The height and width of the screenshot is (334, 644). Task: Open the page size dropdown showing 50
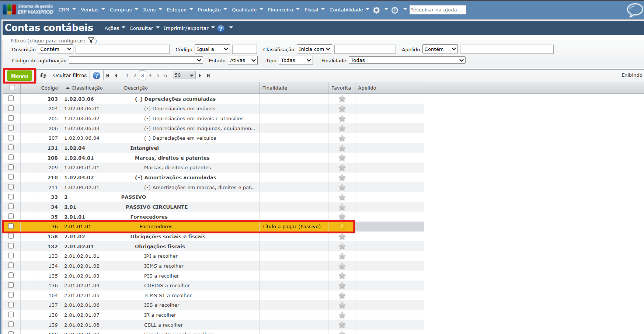184,76
